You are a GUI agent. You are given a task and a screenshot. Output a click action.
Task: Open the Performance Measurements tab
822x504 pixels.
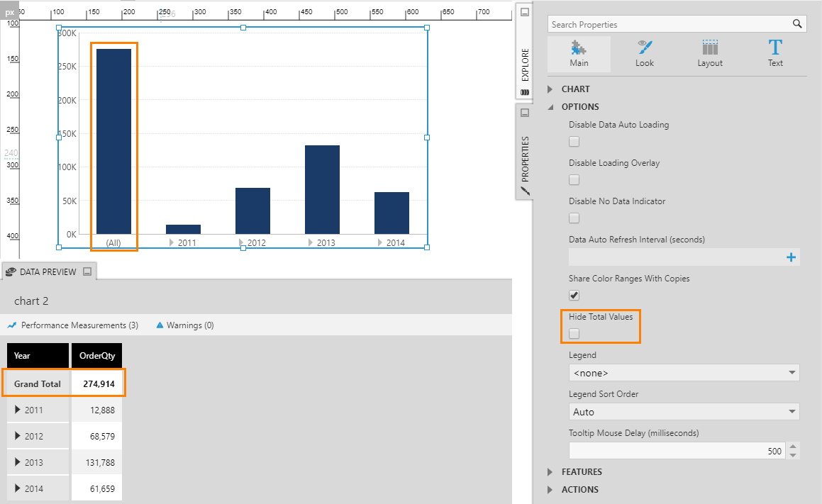click(x=73, y=325)
